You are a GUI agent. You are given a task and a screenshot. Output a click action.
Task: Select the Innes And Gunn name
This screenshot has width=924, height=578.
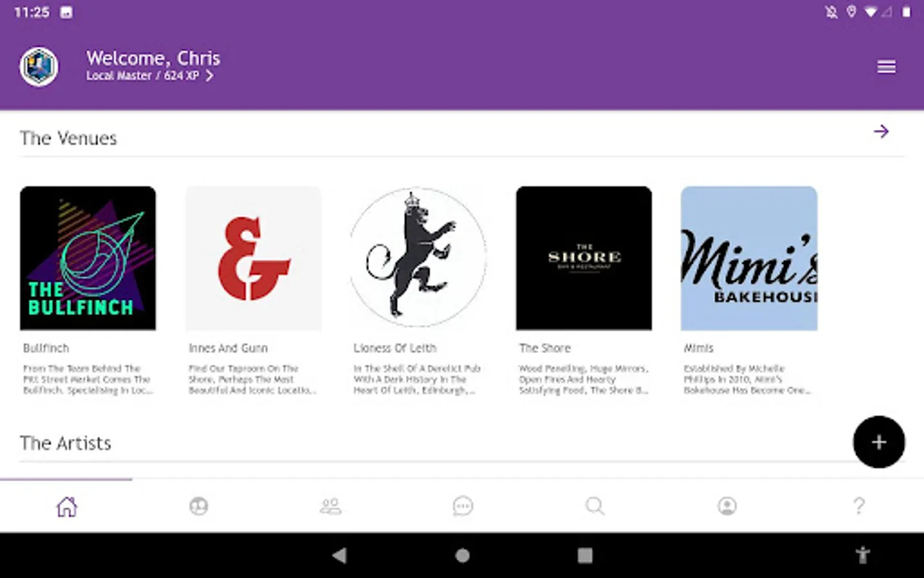tap(228, 348)
